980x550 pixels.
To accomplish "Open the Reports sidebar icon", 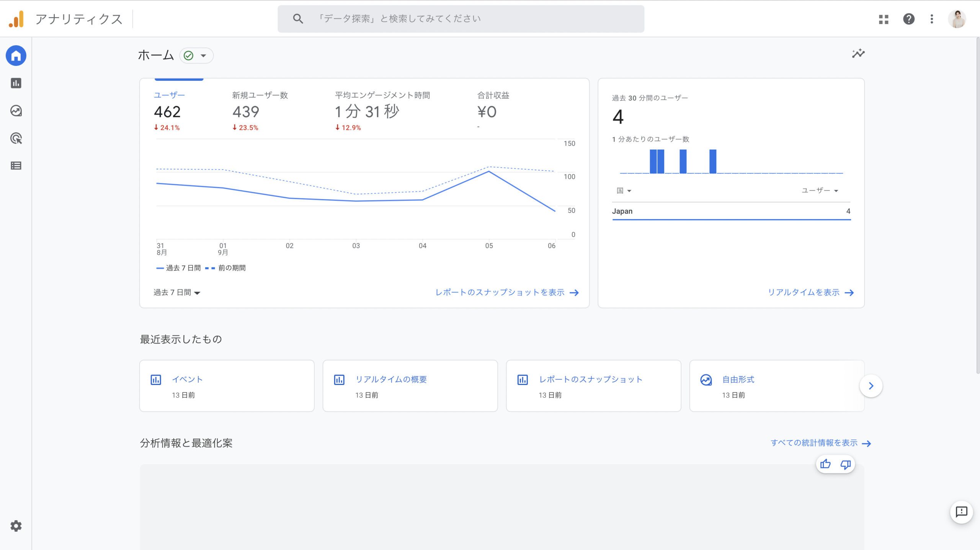I will [x=16, y=83].
